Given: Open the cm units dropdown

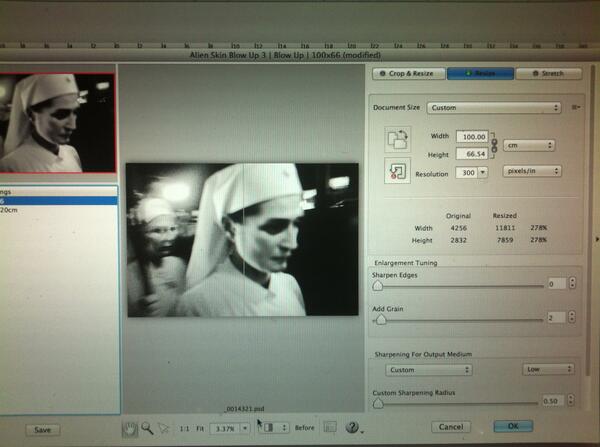Looking at the screenshot, I should pos(529,145).
